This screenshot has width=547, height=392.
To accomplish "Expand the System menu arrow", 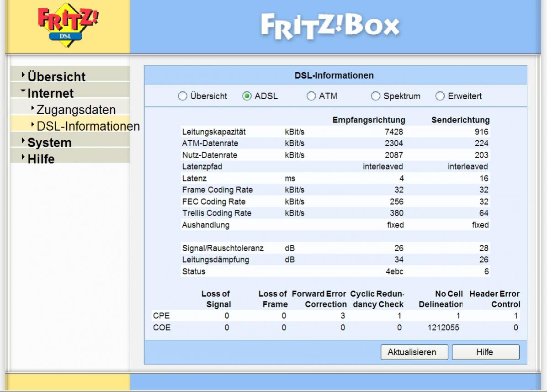I will [x=23, y=141].
